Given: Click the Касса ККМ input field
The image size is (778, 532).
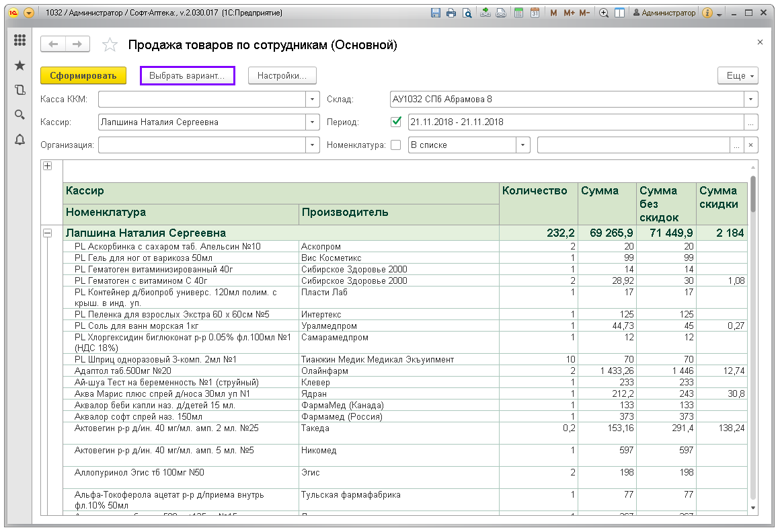Looking at the screenshot, I should 201,99.
